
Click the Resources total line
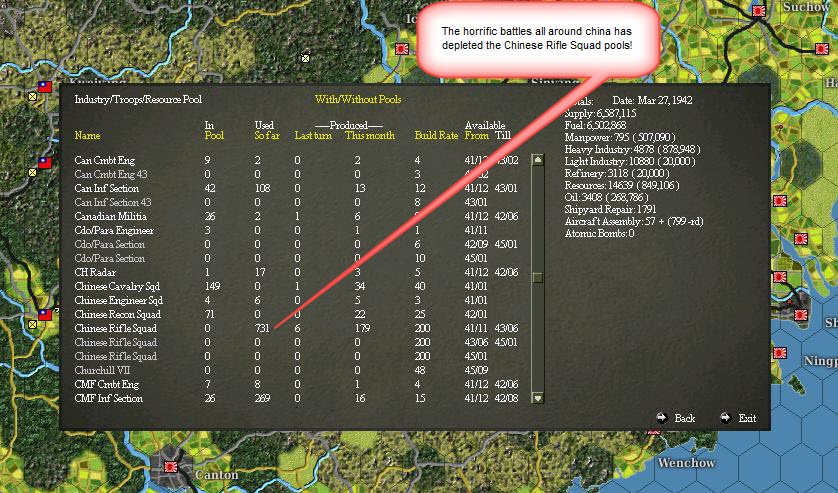pyautogui.click(x=622, y=186)
